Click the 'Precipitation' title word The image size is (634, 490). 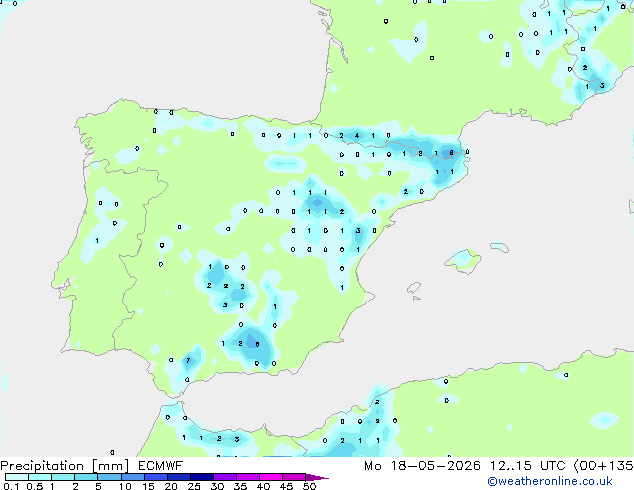click(44, 466)
